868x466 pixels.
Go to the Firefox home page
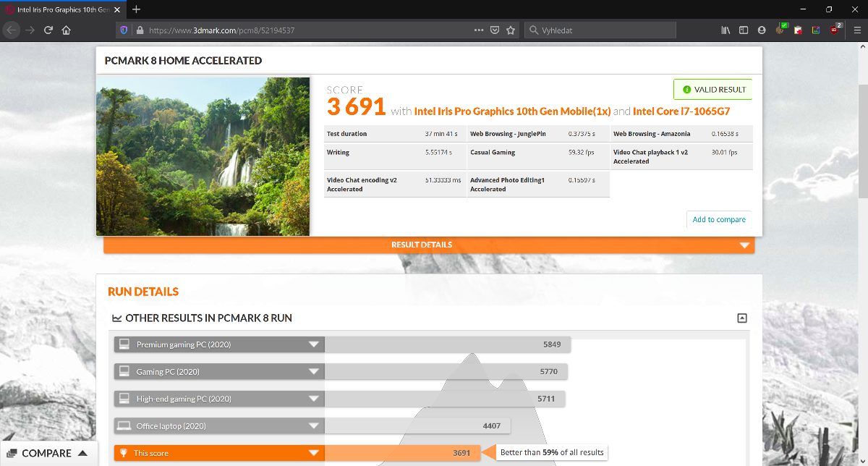point(67,30)
